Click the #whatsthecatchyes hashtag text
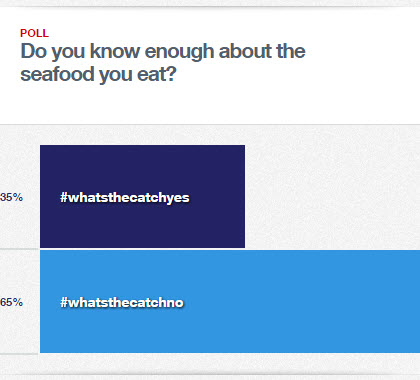The width and height of the screenshot is (420, 380). tap(125, 197)
